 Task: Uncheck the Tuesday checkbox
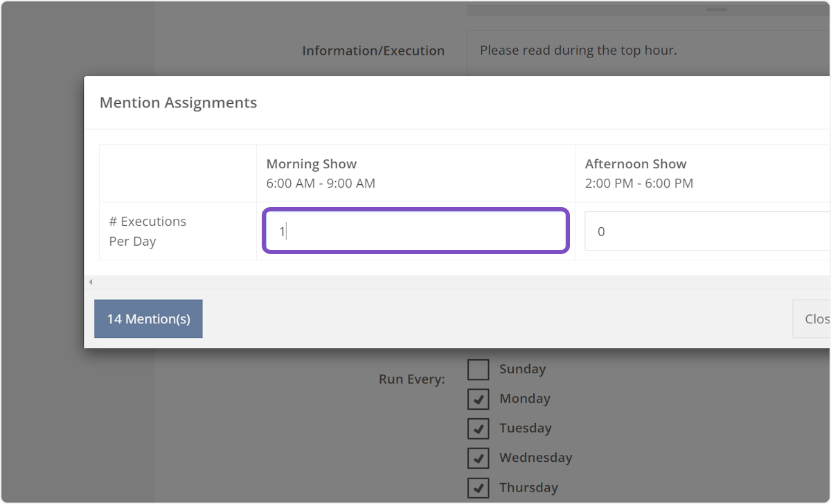click(479, 428)
